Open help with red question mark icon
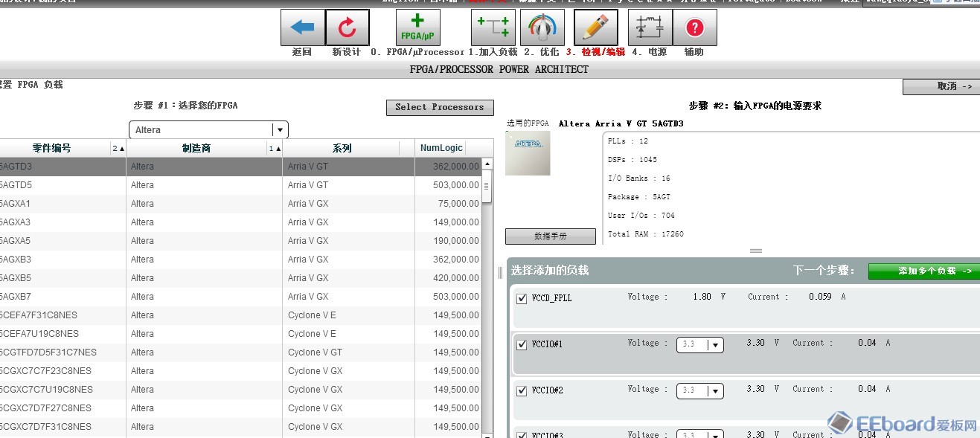The image size is (980, 438). [x=694, y=28]
